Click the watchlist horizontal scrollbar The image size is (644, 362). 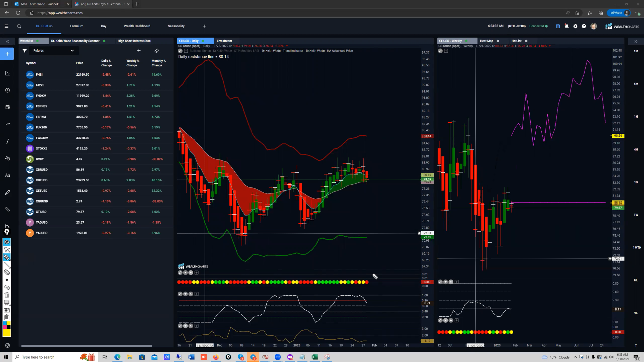(x=87, y=346)
